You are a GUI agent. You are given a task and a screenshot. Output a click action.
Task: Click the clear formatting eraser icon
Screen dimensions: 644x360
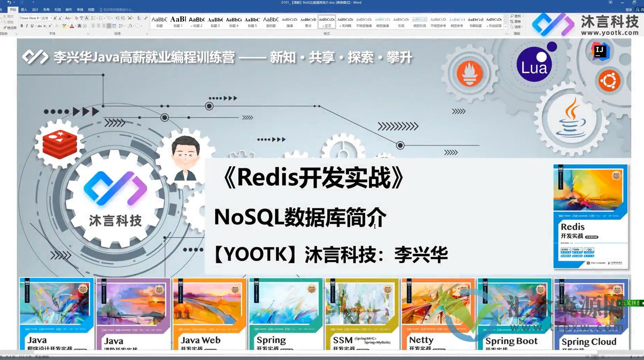tap(76, 18)
